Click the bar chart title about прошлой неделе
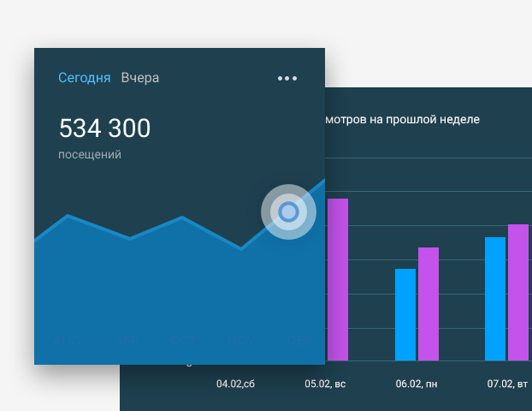532x411 pixels. click(402, 119)
